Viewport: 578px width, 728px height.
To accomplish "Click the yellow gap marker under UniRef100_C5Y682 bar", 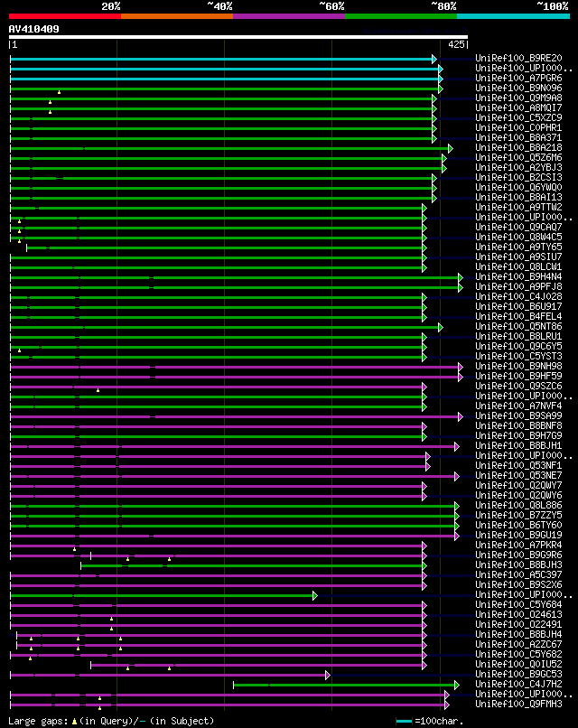I will tap(30, 658).
